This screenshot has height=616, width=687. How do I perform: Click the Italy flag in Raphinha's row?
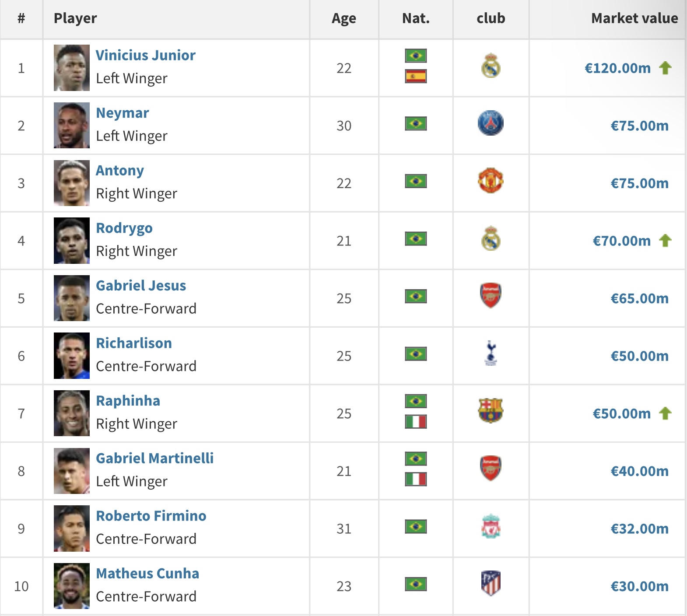(416, 422)
